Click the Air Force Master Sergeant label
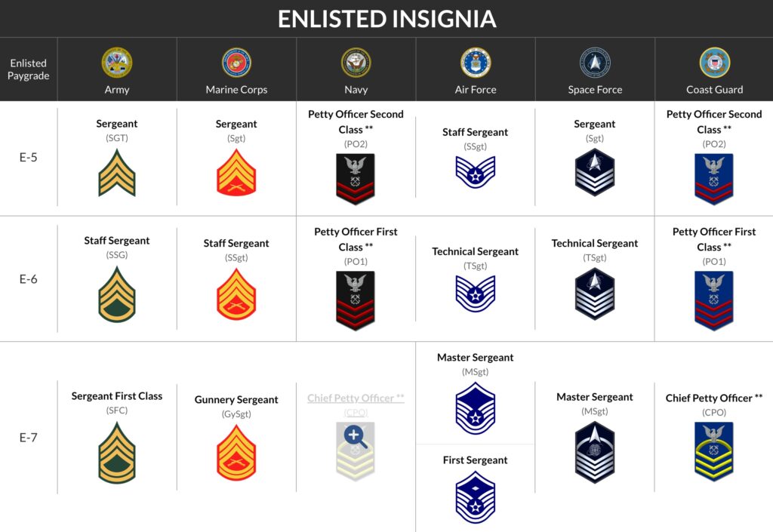The height and width of the screenshot is (532, 773). pyautogui.click(x=476, y=358)
